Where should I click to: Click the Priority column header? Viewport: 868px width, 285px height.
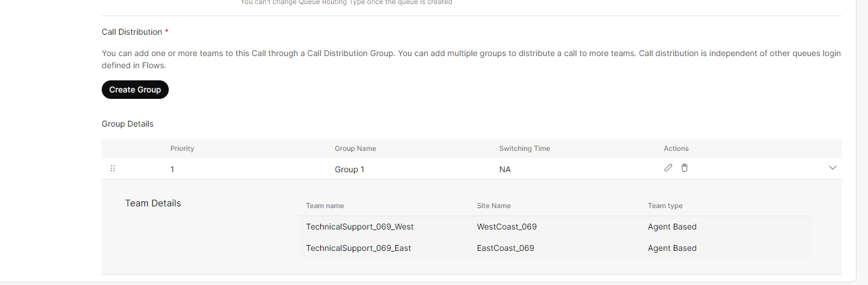click(182, 149)
